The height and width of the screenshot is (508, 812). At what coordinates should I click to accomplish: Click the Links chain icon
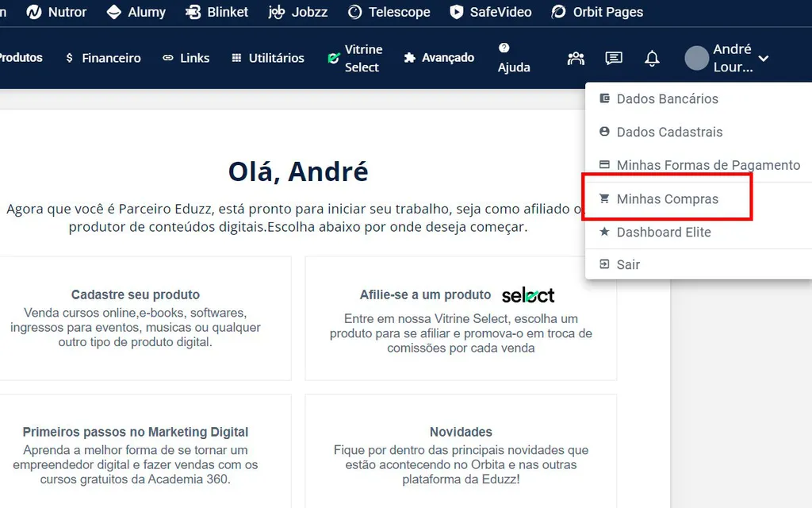(167, 57)
